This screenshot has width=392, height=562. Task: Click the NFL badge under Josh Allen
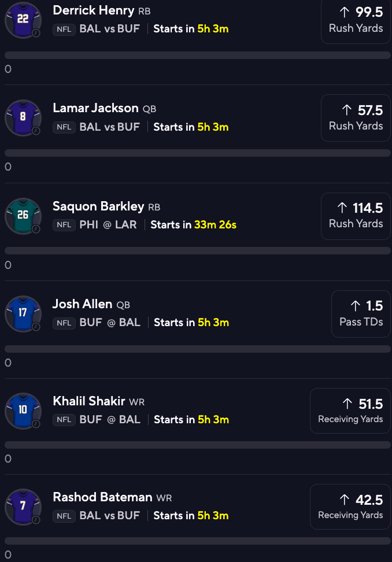click(64, 323)
